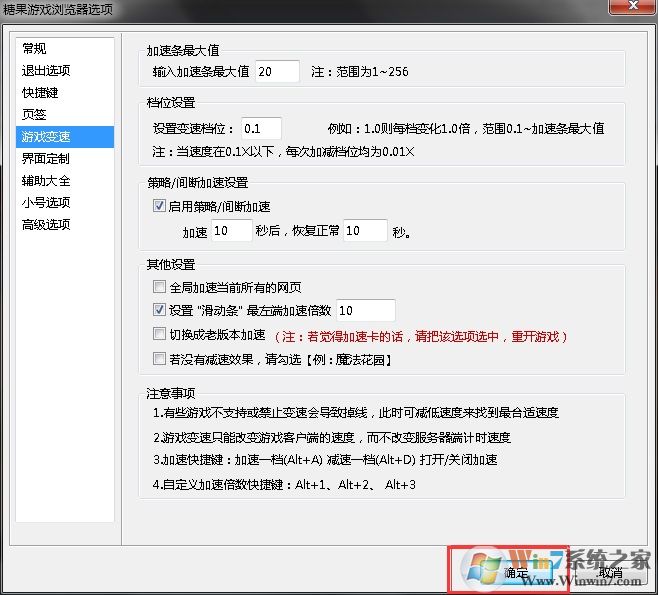Click the 恢复正常 seconds input field
The height and width of the screenshot is (595, 658).
[x=365, y=231]
